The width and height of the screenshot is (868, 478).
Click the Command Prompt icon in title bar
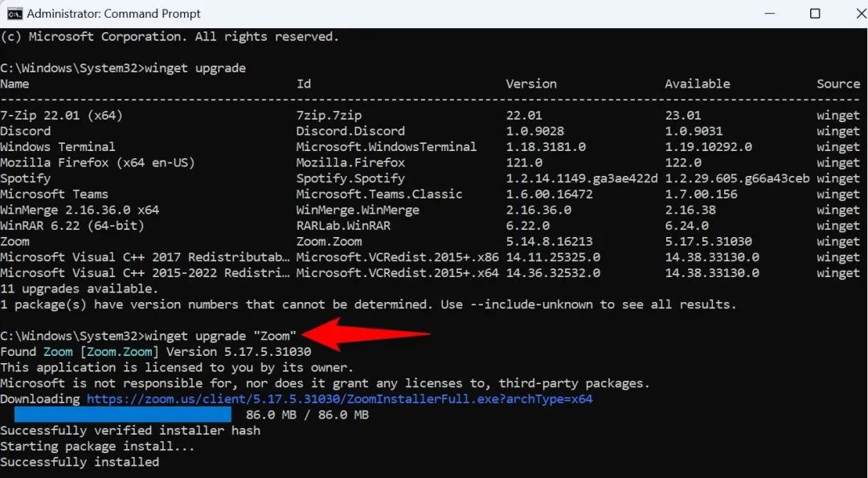tap(14, 14)
